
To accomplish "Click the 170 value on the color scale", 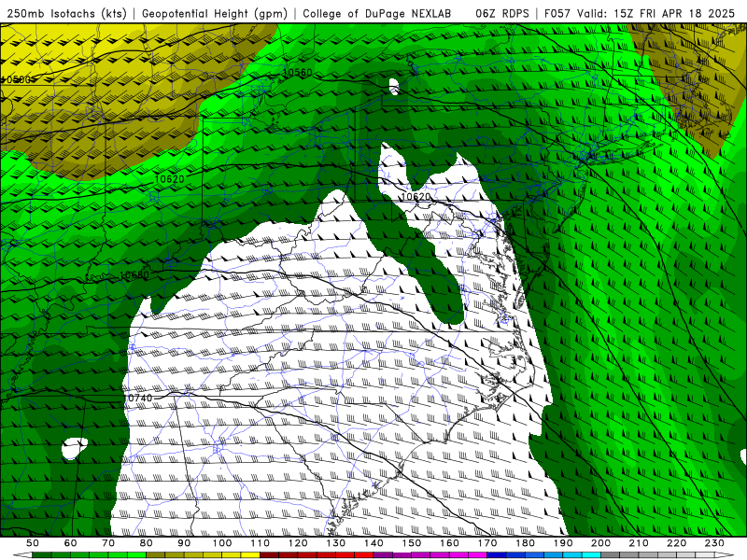I will [x=487, y=543].
